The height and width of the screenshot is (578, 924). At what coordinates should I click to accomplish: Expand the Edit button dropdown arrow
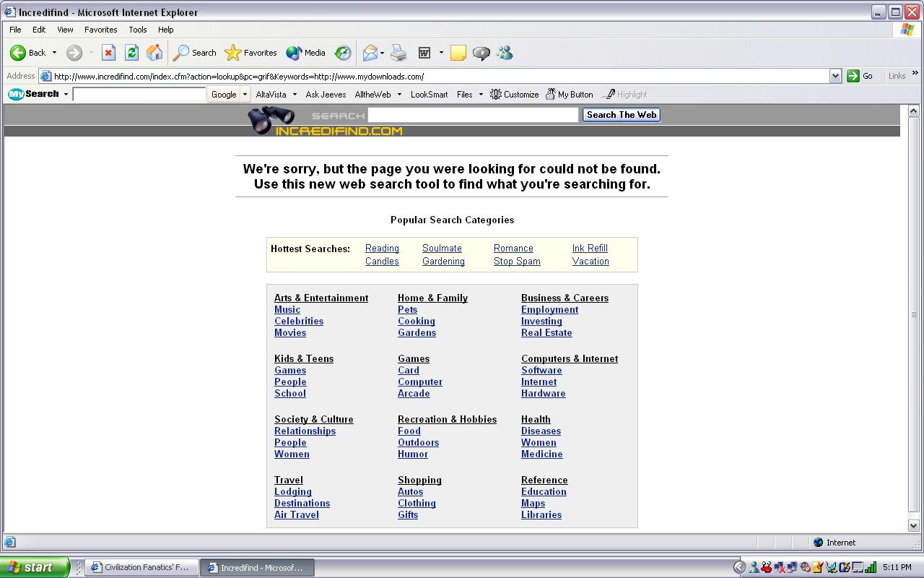[441, 53]
